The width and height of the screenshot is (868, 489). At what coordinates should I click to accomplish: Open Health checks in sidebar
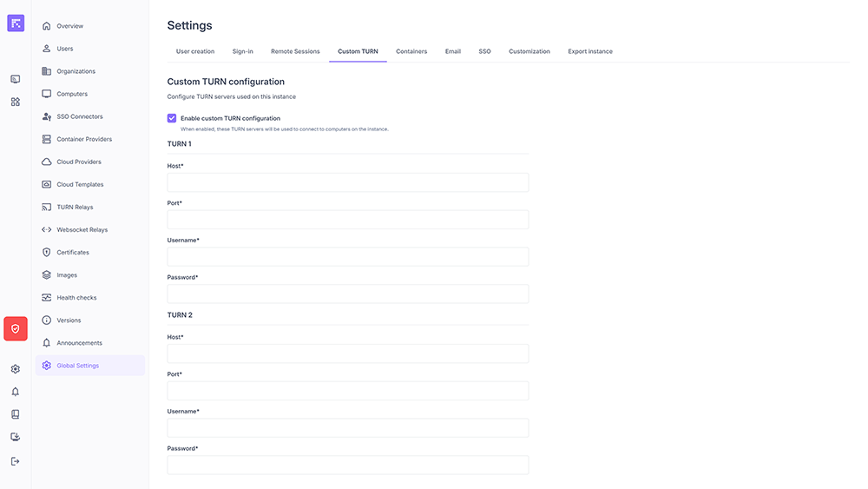pos(76,298)
